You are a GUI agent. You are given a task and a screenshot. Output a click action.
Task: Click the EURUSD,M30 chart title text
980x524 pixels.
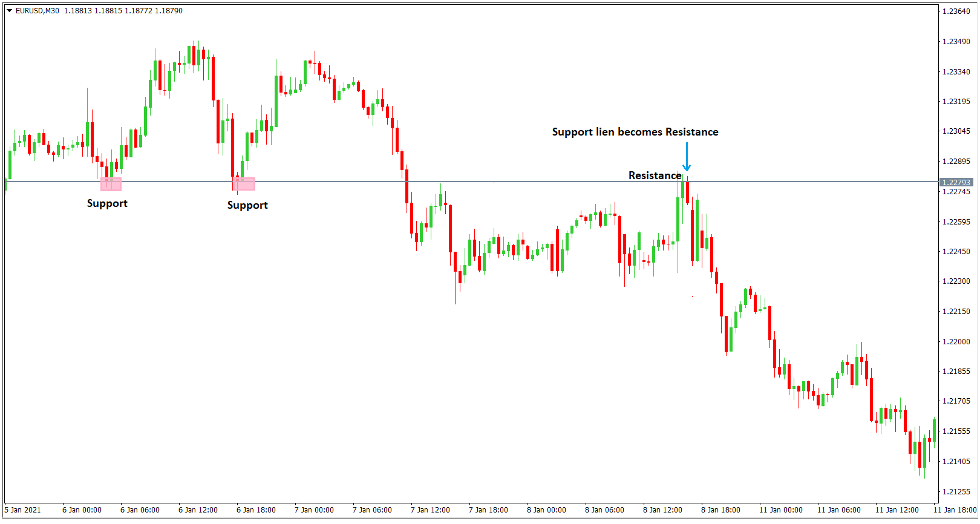pyautogui.click(x=38, y=11)
